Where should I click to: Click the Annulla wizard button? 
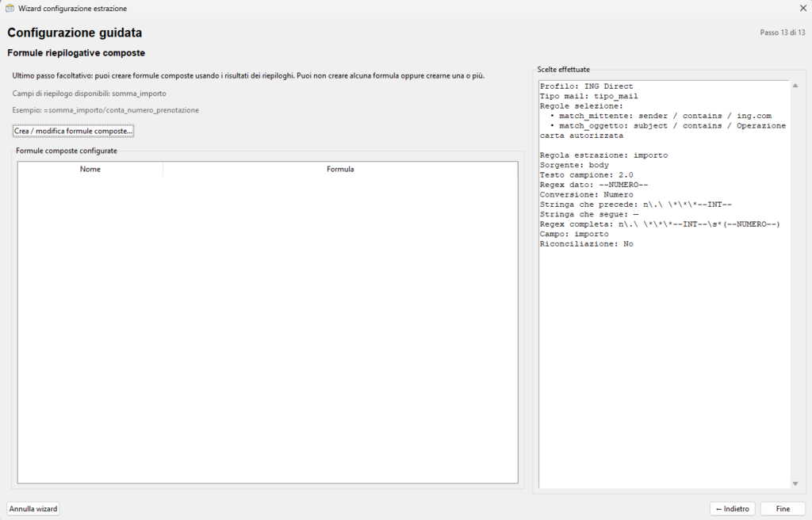point(33,509)
